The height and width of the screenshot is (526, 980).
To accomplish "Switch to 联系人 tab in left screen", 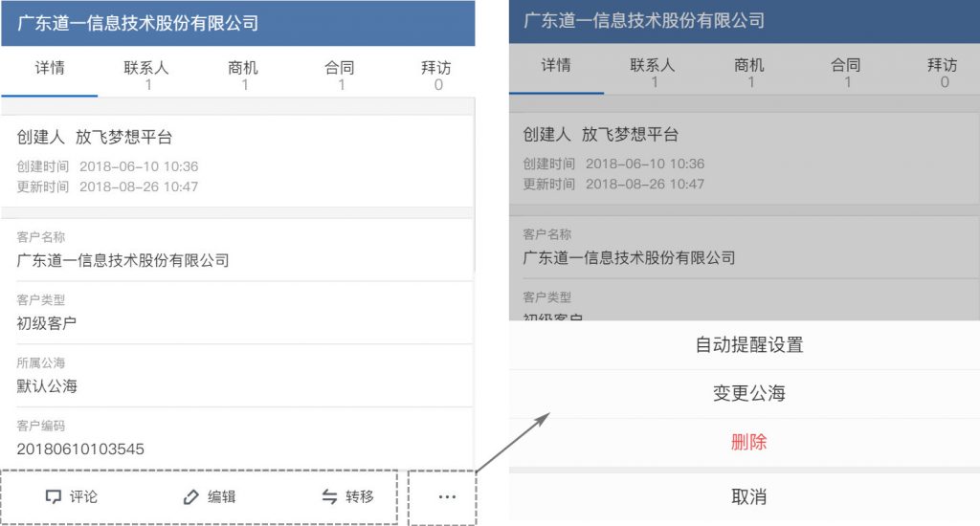I will pos(146,75).
